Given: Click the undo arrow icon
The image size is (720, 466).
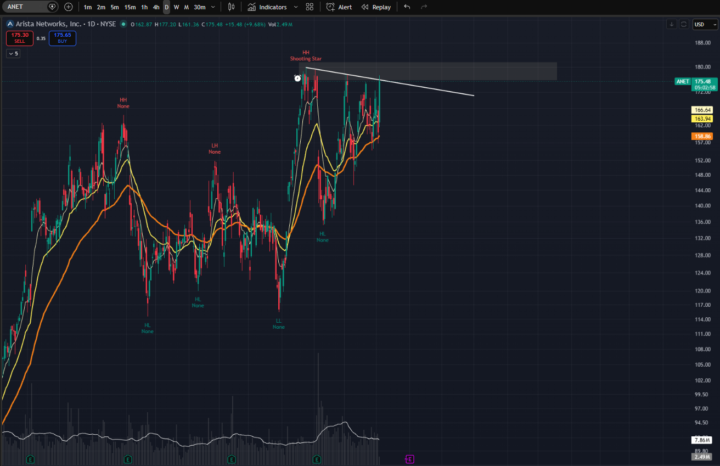Looking at the screenshot, I should tap(407, 7).
